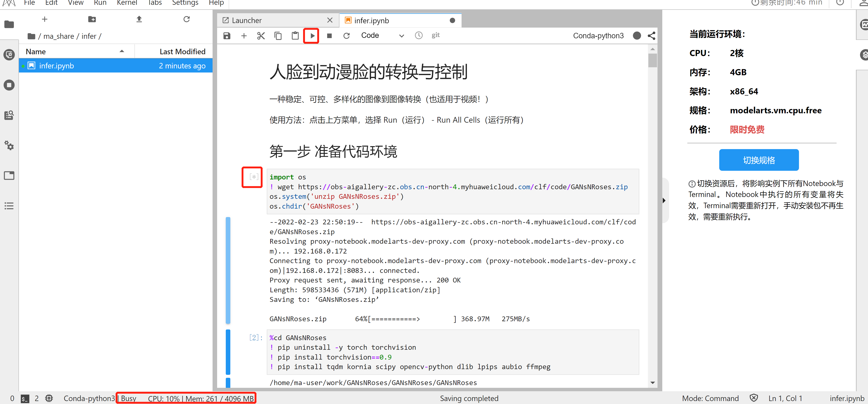Switch to the Launcher tab
Viewport: 868px width, 404px height.
coord(247,21)
